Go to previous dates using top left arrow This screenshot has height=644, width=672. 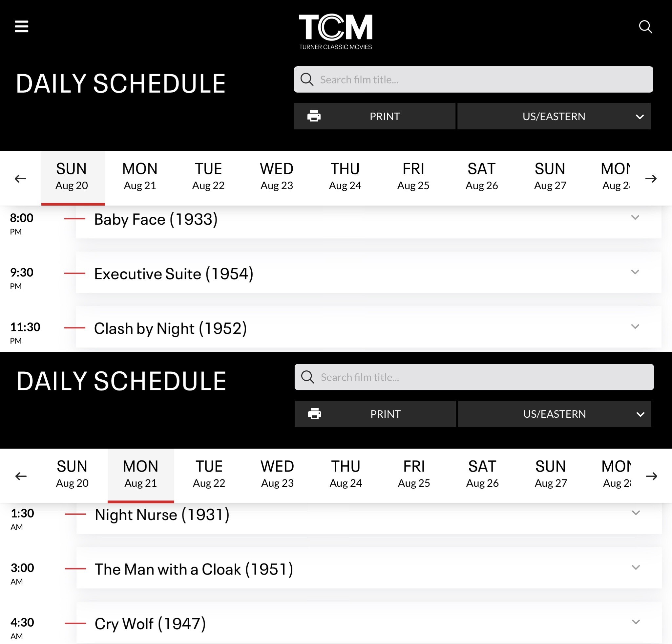(x=20, y=178)
